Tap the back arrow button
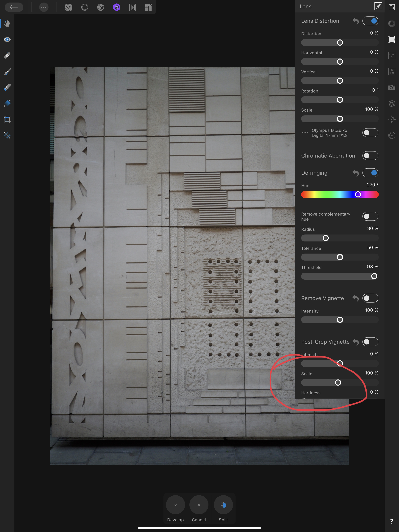The width and height of the screenshot is (399, 532). click(14, 7)
